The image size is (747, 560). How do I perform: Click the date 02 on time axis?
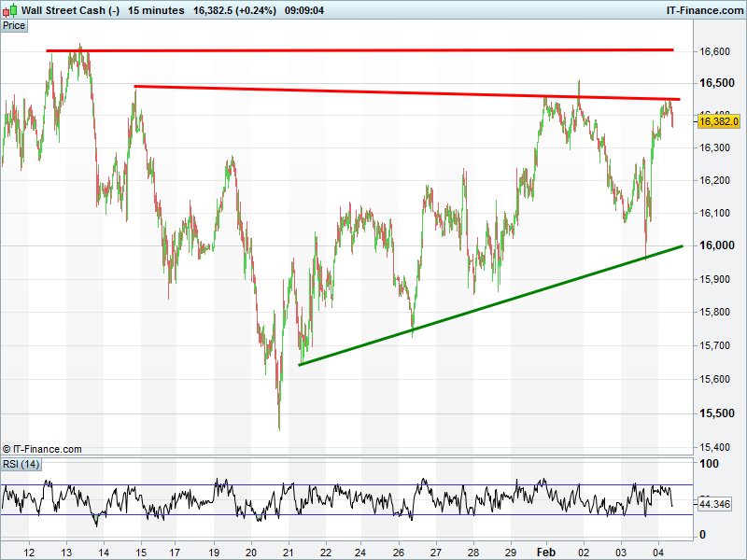tap(584, 553)
